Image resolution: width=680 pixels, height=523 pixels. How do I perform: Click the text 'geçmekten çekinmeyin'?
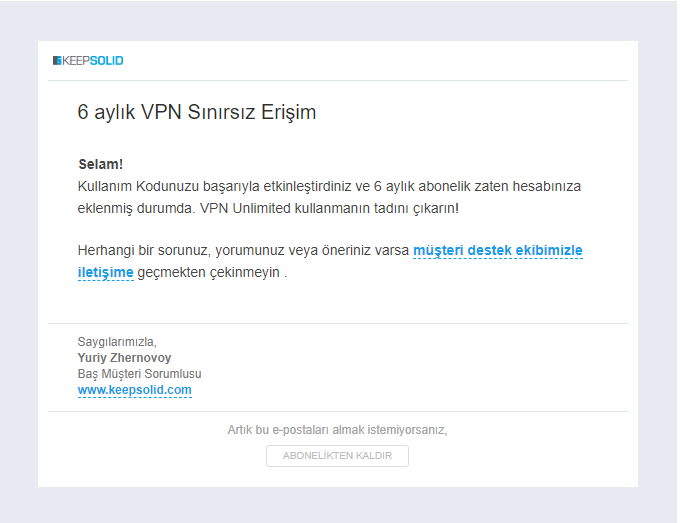(x=209, y=272)
